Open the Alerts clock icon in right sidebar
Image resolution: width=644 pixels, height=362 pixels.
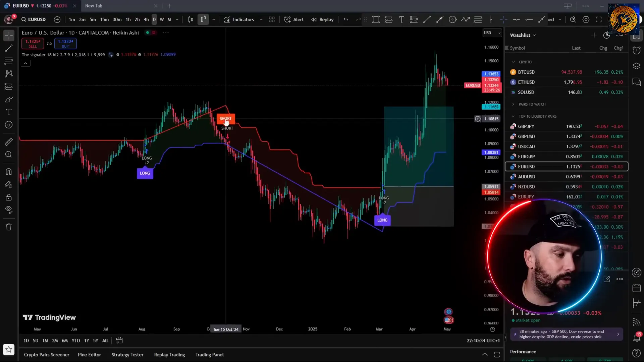click(x=636, y=51)
